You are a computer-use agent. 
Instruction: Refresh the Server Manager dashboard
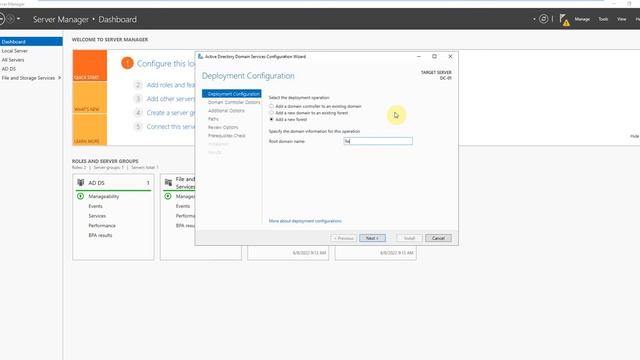[x=543, y=19]
